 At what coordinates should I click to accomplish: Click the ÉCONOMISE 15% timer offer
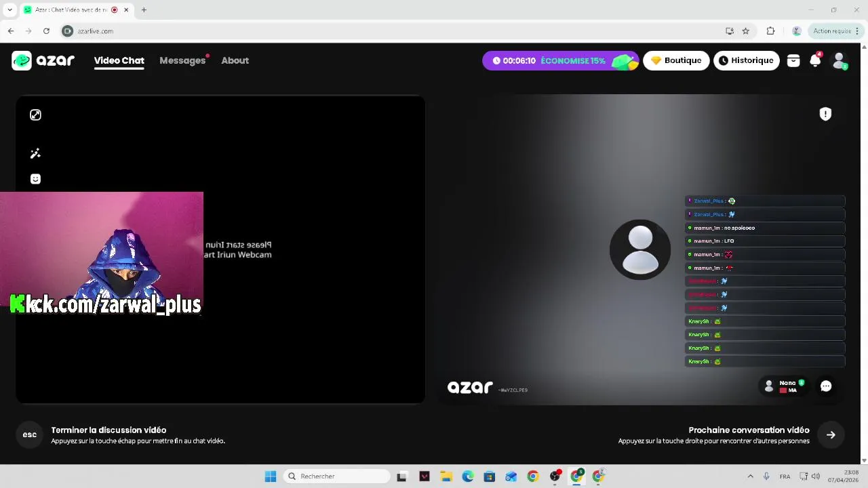click(x=560, y=60)
